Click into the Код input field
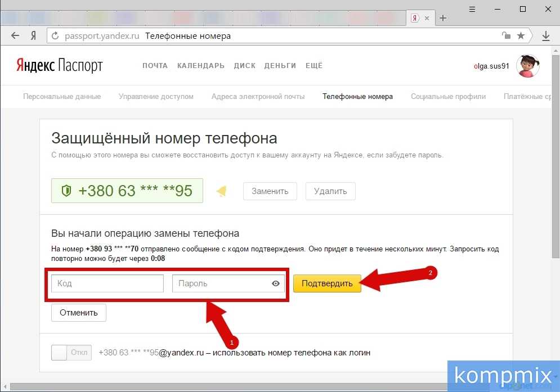Screen dimensions: 560x392 click(x=107, y=283)
